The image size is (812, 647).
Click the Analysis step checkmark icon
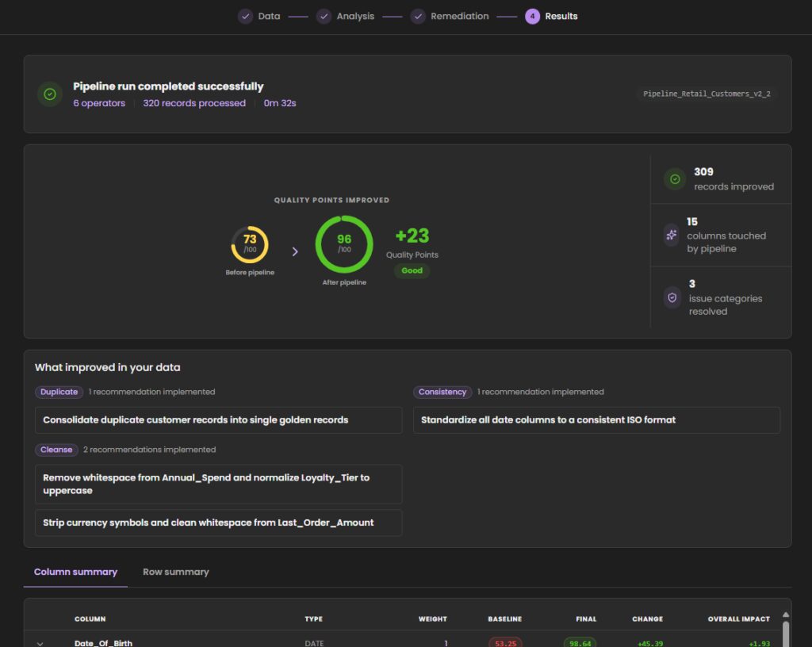[x=324, y=16]
